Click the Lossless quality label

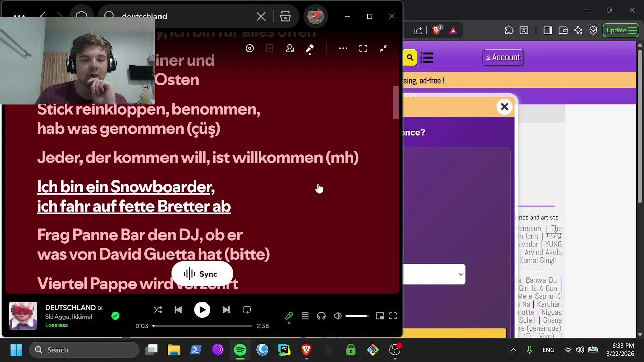56,325
